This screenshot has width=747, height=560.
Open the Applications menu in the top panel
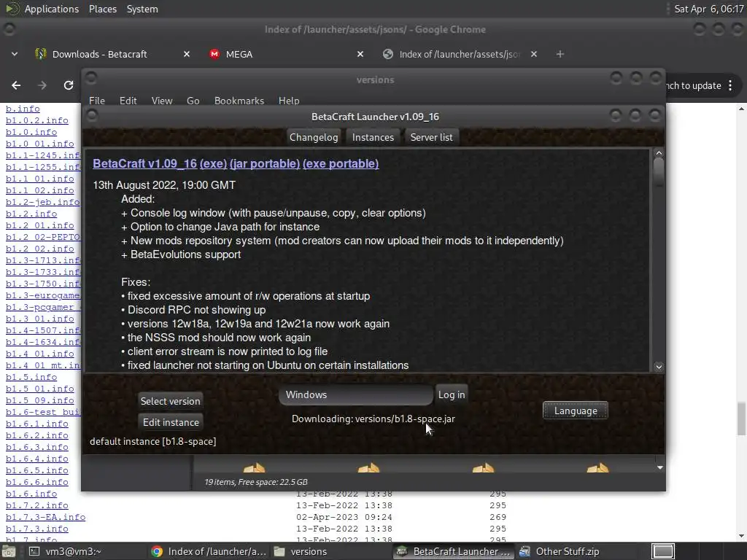click(x=52, y=9)
